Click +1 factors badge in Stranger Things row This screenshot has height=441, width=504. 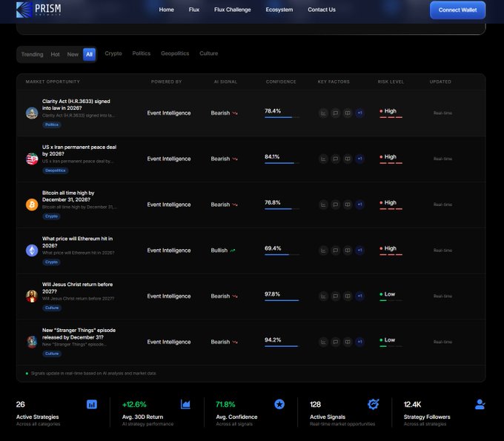359,342
